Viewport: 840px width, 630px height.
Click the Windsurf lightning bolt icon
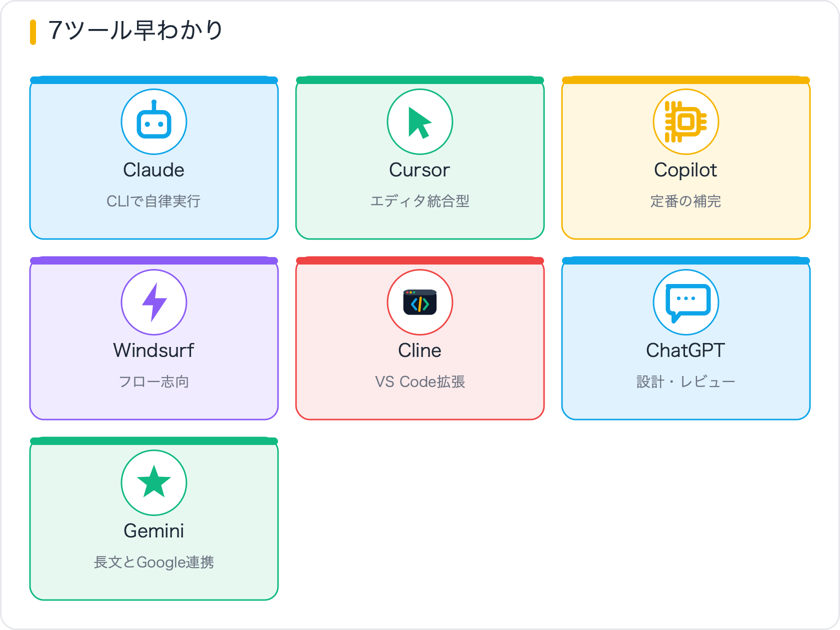click(154, 302)
